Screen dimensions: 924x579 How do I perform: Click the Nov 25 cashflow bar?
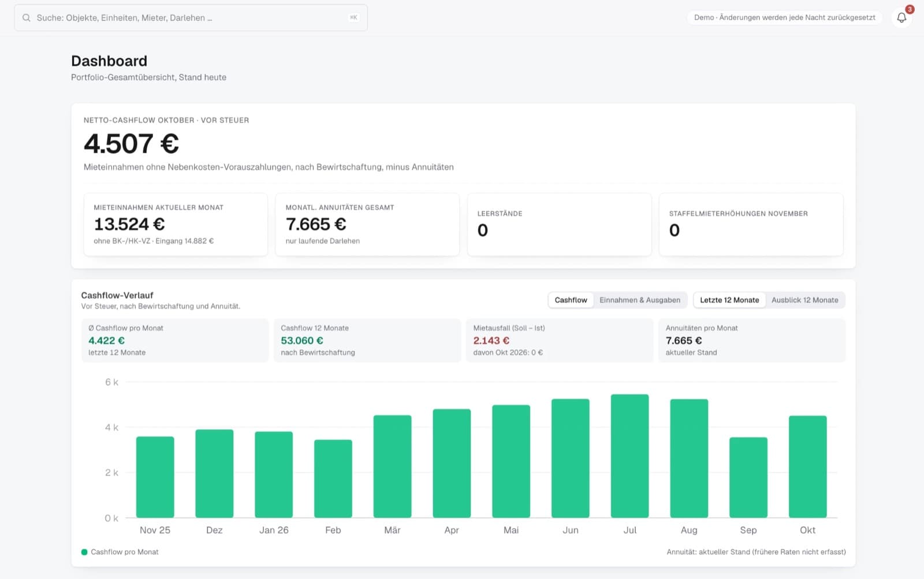(155, 477)
